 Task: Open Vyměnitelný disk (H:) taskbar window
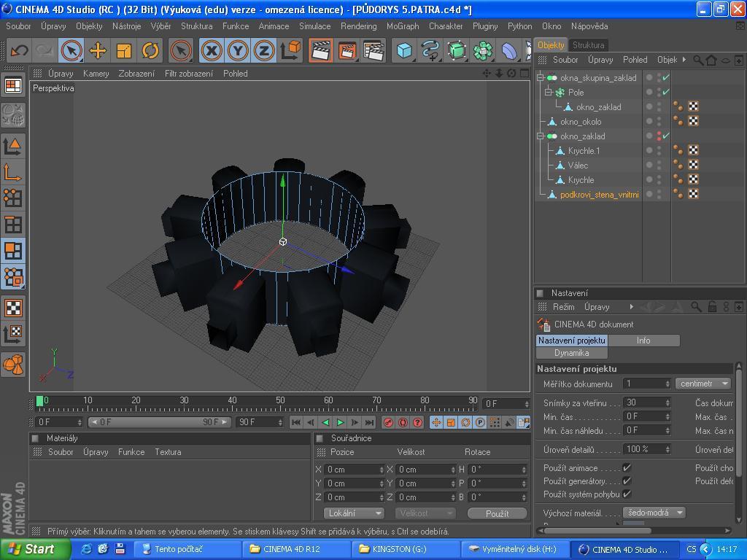[x=514, y=549]
